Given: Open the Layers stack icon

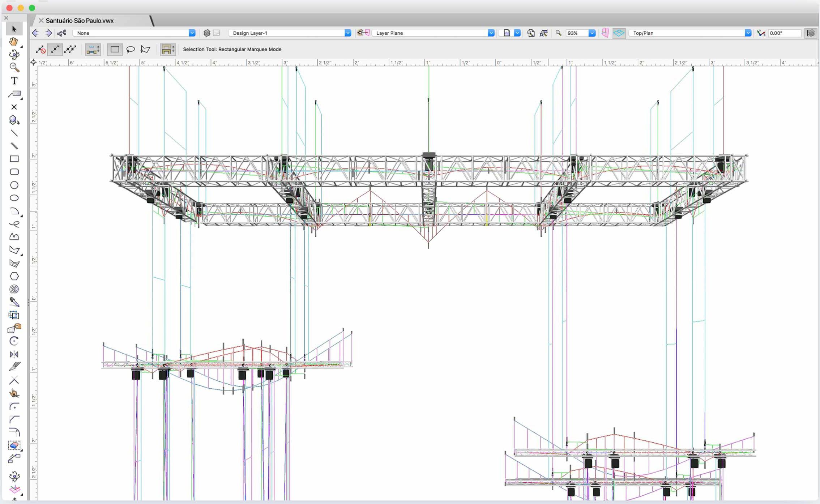Looking at the screenshot, I should click(207, 33).
